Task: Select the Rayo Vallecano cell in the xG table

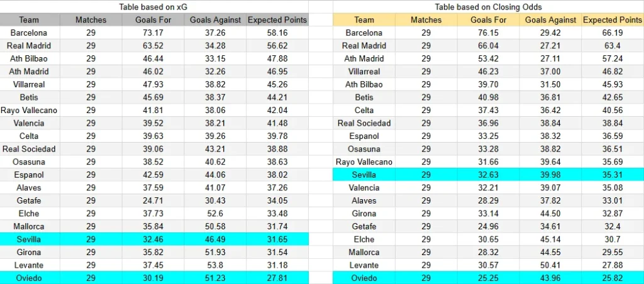Action: 29,110
